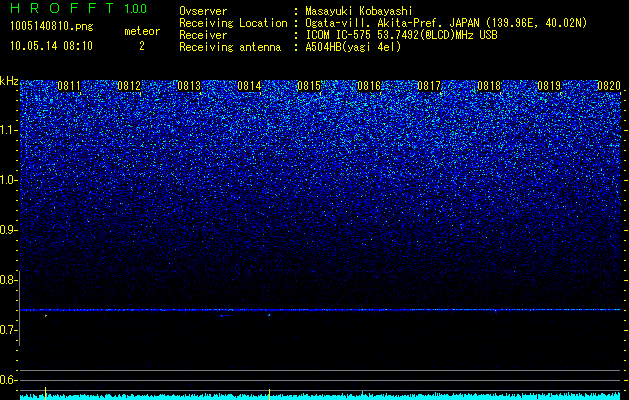Viewport: 629px width, 400px height.
Task: Click the Receiving Location label
Action: pos(233,23)
